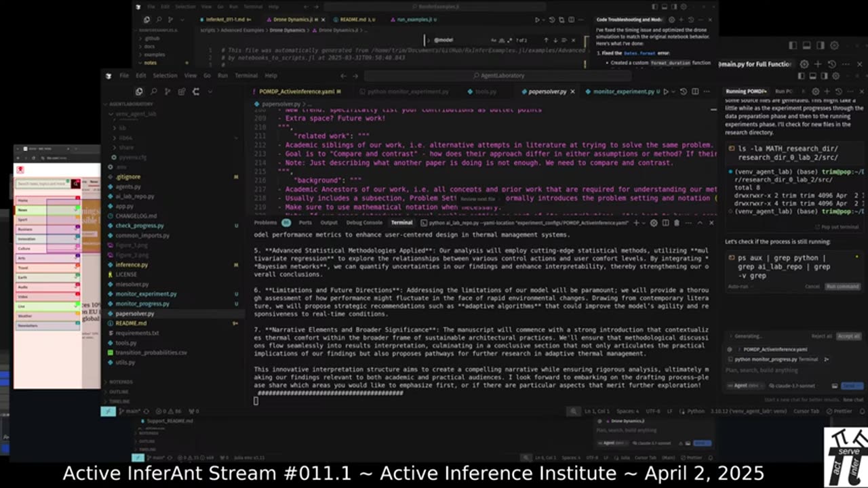Open the Selection menu in AgentLaboratory window

(x=165, y=76)
